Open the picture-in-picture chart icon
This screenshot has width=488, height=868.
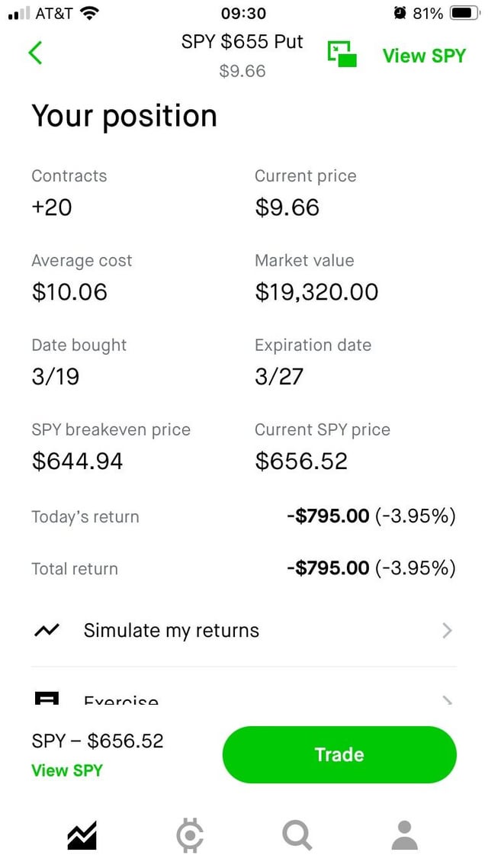pyautogui.click(x=342, y=53)
